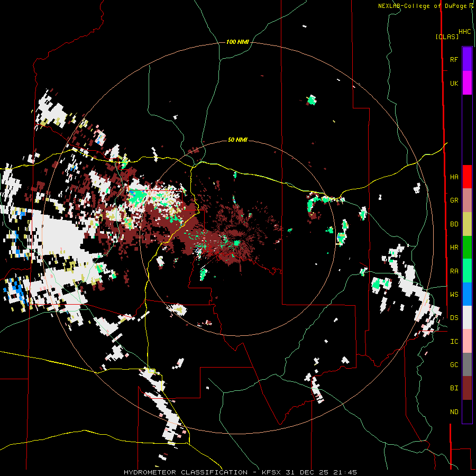The image size is (476, 476).
Task: Click the BI legend label text
Action: [x=454, y=388]
